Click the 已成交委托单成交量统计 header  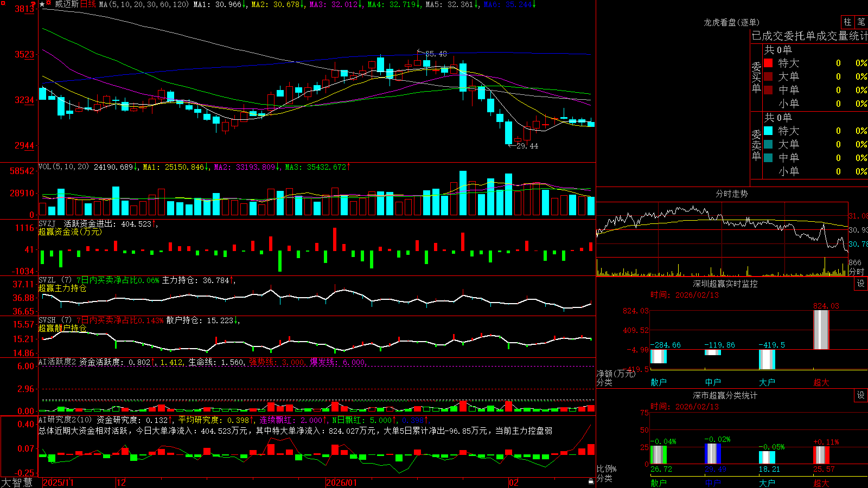tap(809, 36)
